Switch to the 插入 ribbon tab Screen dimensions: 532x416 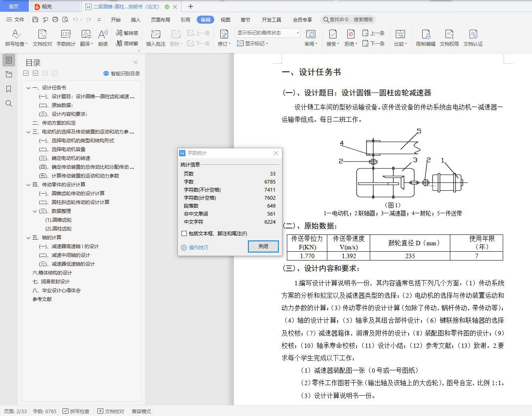[x=136, y=20]
